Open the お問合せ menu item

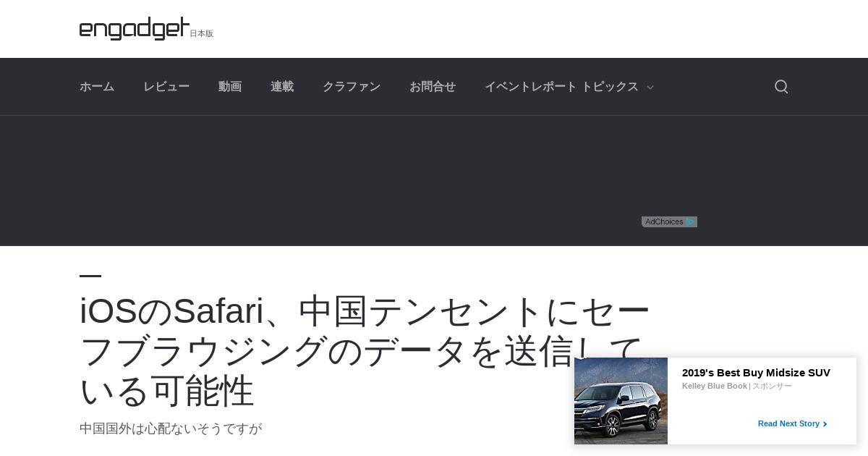(x=433, y=87)
